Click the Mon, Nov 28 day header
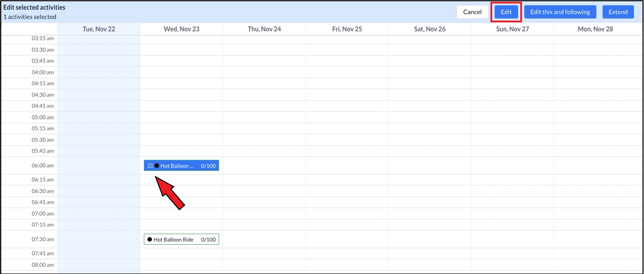This screenshot has width=644, height=274. [595, 29]
